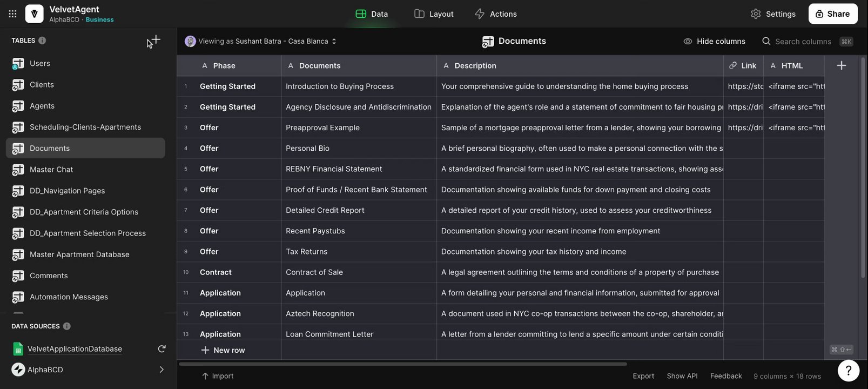Click the VelvetAgent app logo

pyautogui.click(x=34, y=14)
